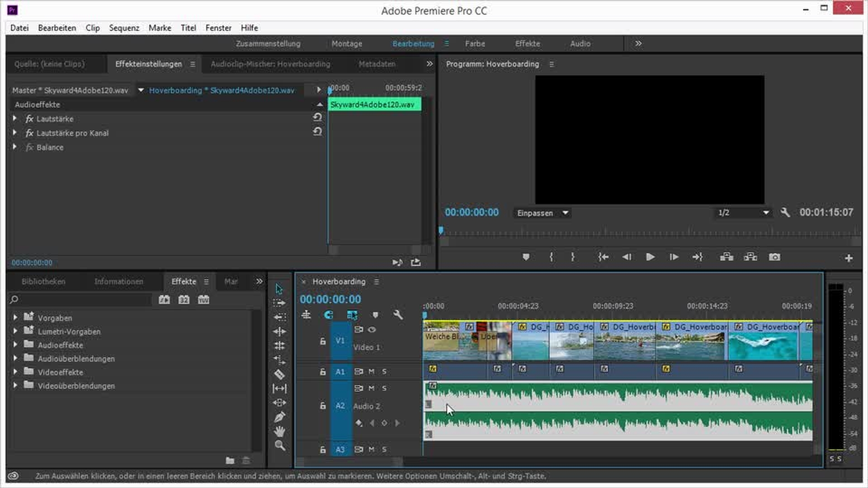Select the Zoom tool magnifier
This screenshot has width=868, height=488.
pyautogui.click(x=279, y=446)
